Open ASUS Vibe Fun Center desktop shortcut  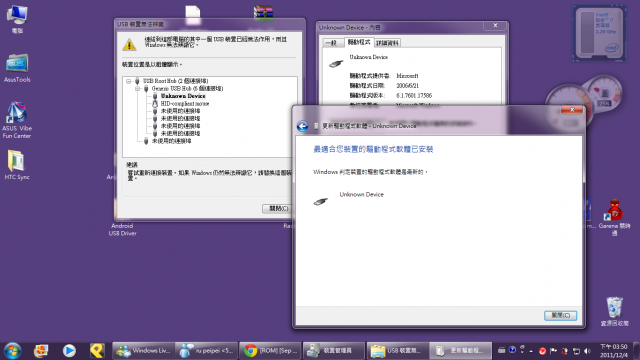pyautogui.click(x=16, y=120)
